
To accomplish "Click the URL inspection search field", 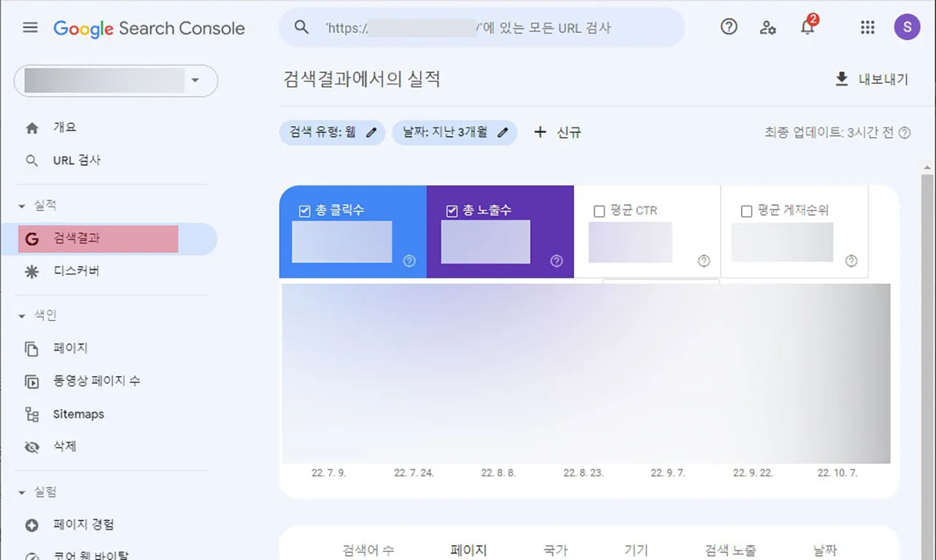I will pos(481,28).
